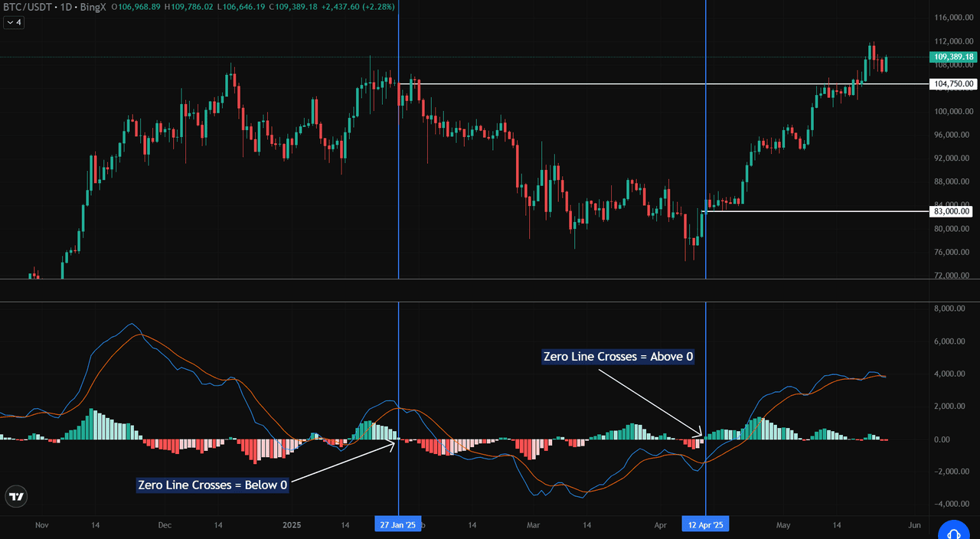This screenshot has width=980, height=539.
Task: Click the 27 Jan '25 date marker
Action: [x=398, y=525]
